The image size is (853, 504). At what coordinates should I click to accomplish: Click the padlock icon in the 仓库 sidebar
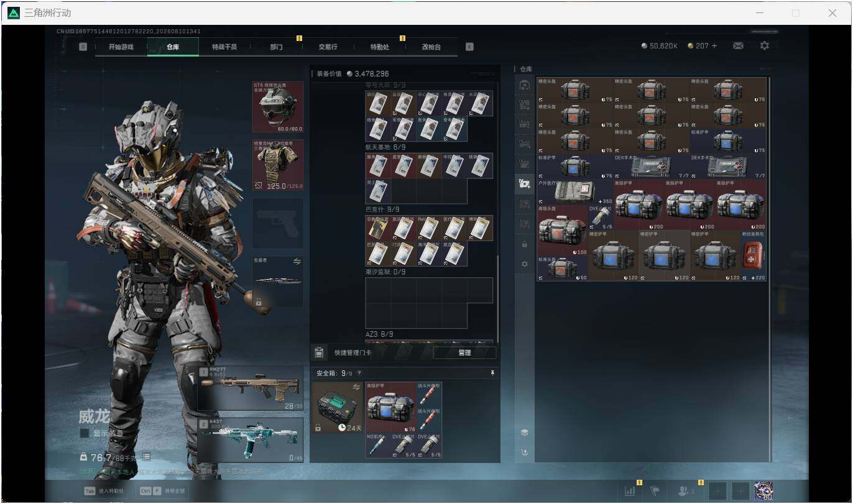[x=525, y=244]
